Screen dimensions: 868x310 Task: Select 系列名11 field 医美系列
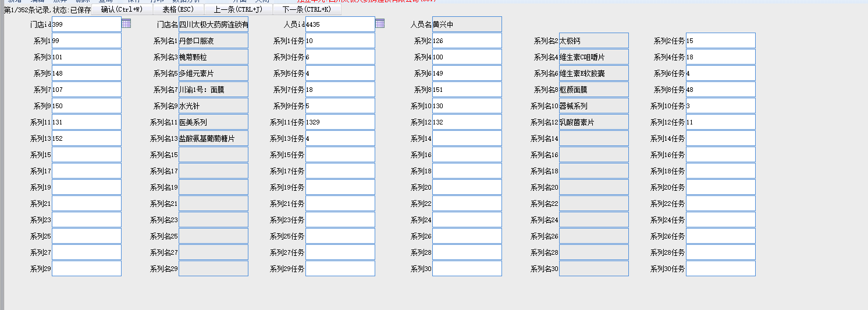pyautogui.click(x=214, y=122)
